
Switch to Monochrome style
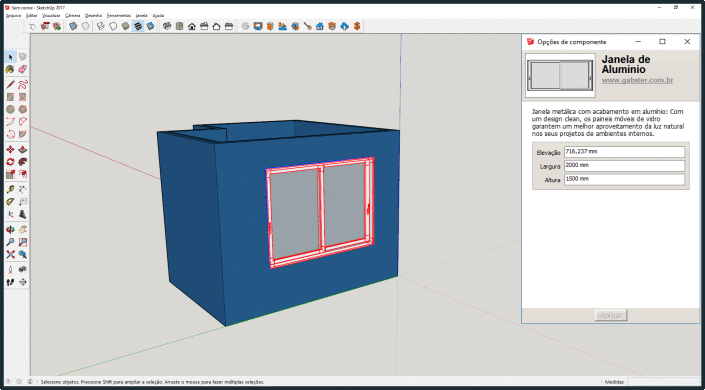point(150,27)
